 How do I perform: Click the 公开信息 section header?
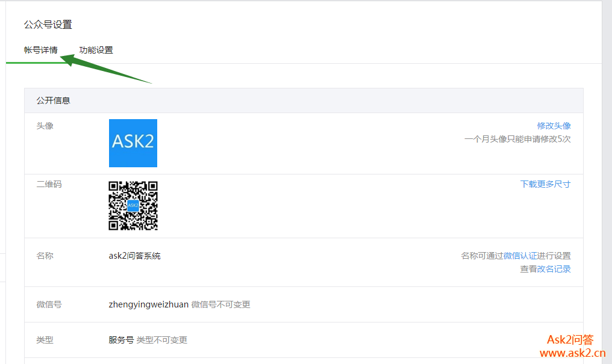tap(53, 100)
